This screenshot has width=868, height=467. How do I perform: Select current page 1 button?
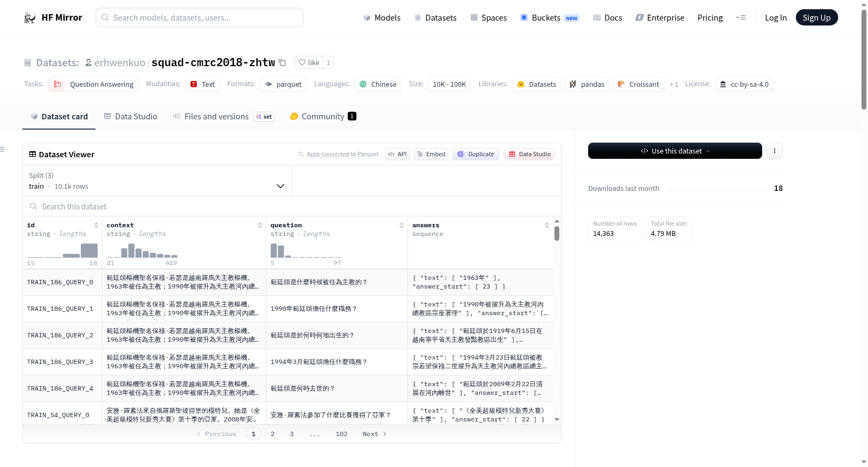[253, 434]
